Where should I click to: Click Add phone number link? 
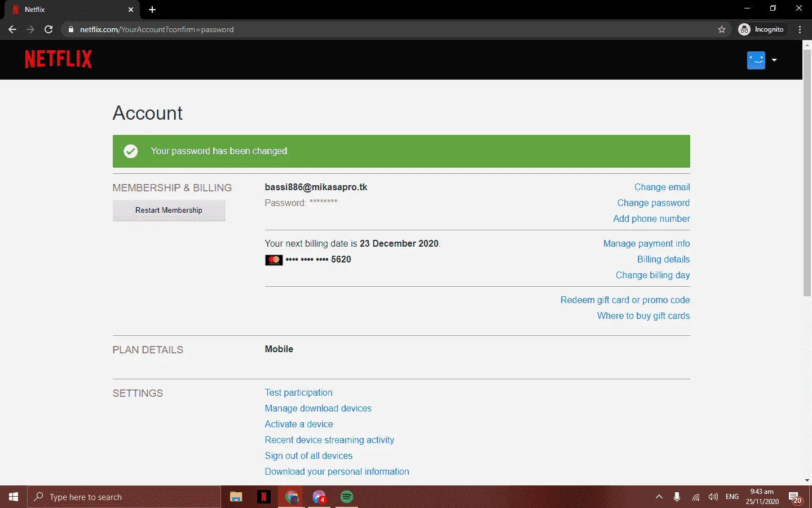point(651,218)
